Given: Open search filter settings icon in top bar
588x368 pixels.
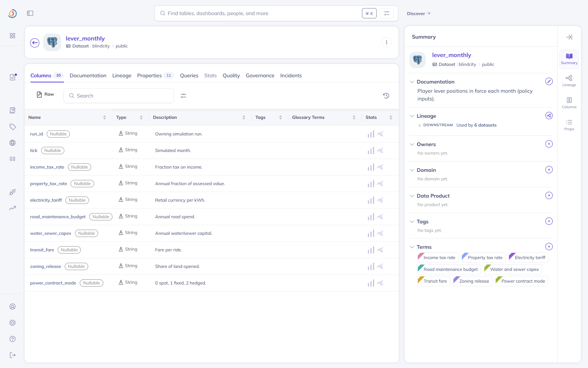Looking at the screenshot, I should (x=387, y=13).
